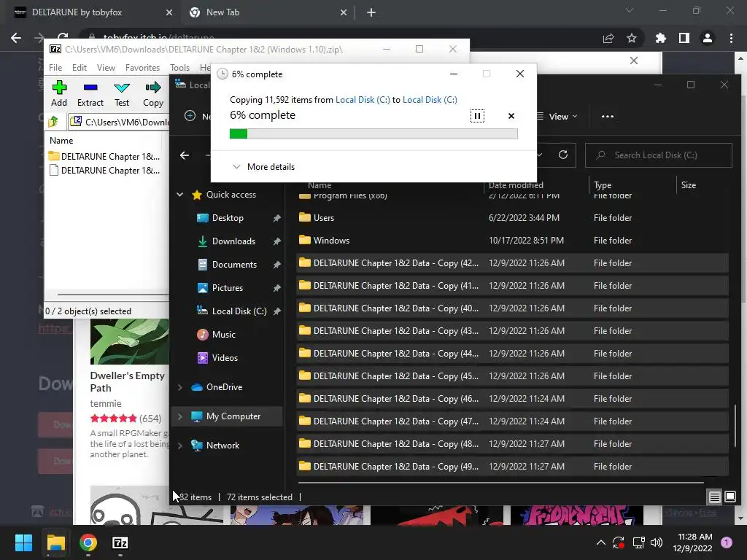This screenshot has width=747, height=560.
Task: Select DELTARUNE Data - Copy (49 folder
Action: click(512, 466)
